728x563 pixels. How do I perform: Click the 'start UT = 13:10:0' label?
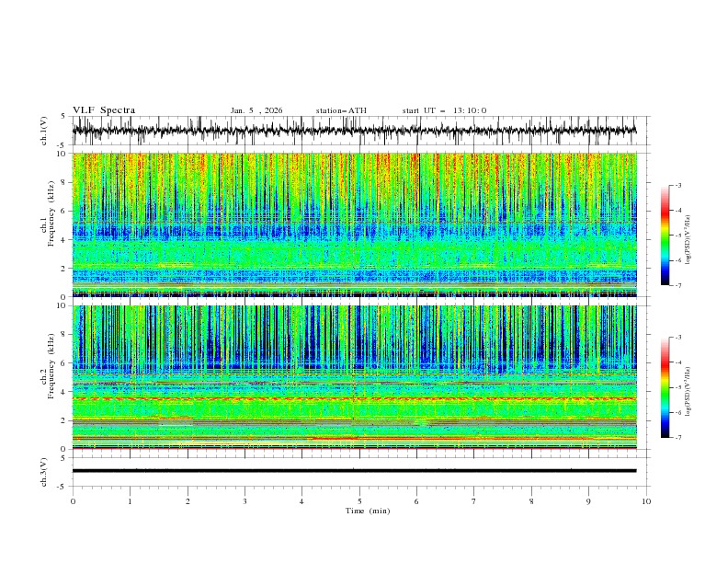tap(444, 110)
